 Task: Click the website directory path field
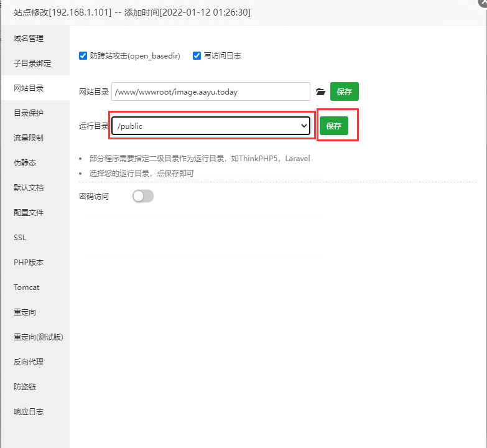coord(210,91)
